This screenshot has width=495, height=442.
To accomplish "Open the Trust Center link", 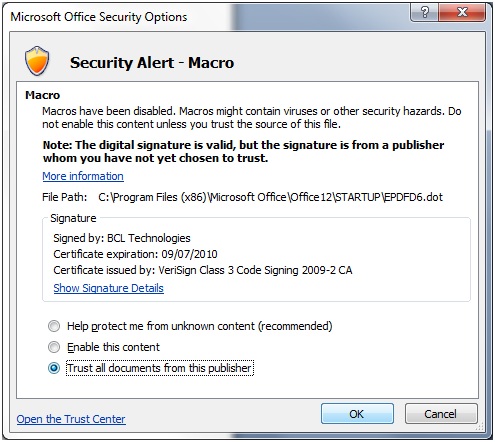I will [71, 419].
